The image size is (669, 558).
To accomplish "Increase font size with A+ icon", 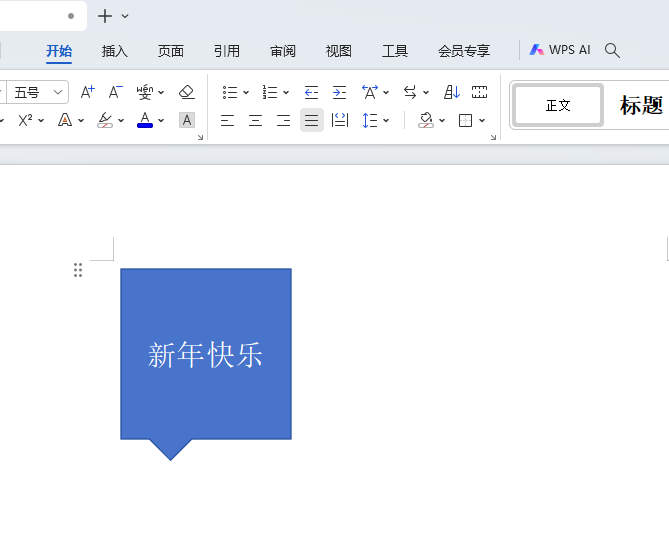I will pos(88,92).
